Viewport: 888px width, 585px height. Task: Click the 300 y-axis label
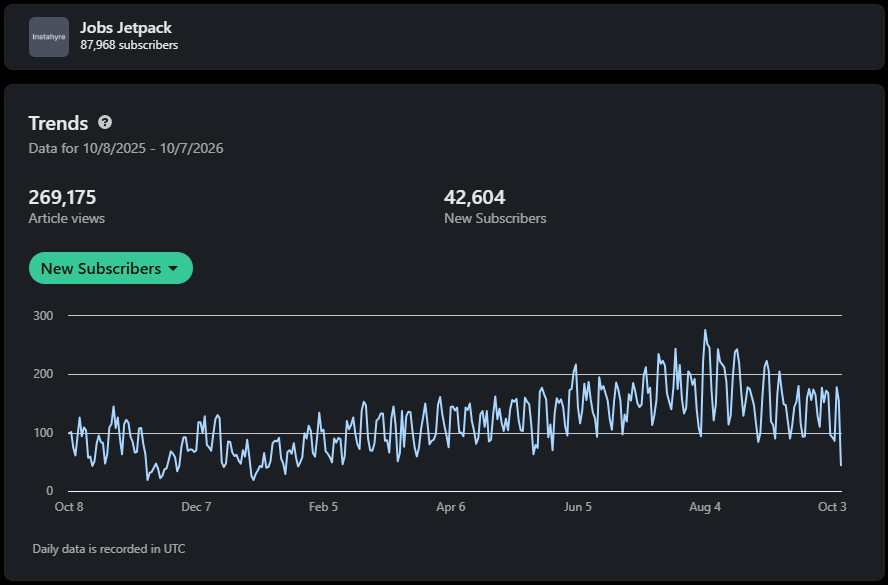pos(43,315)
